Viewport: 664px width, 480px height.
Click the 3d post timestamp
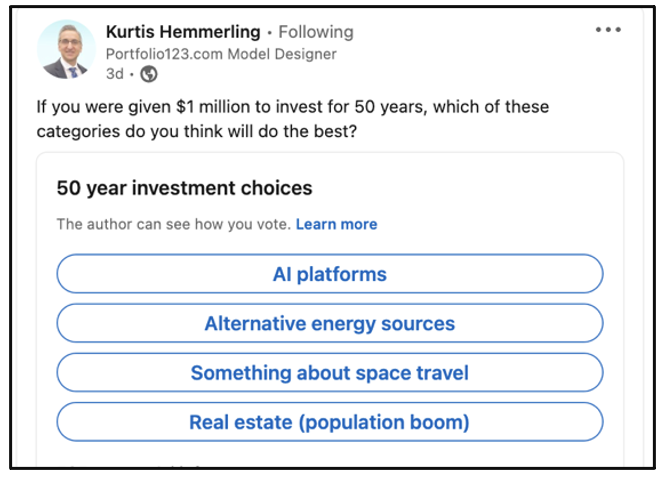pos(114,74)
